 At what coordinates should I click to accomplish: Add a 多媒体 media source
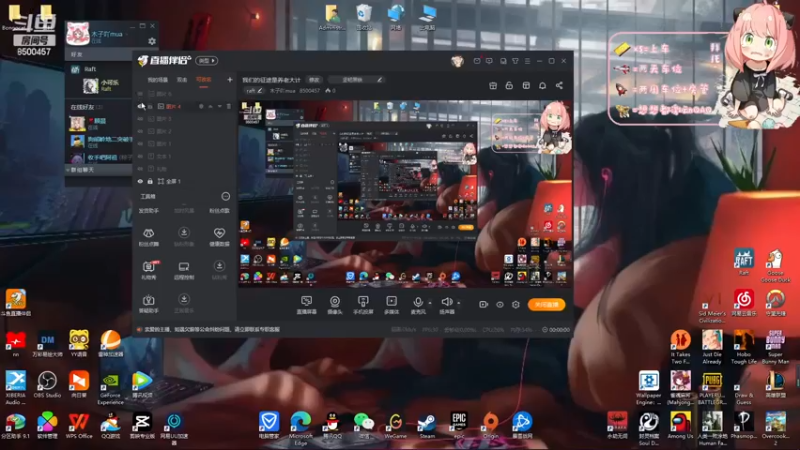391,305
